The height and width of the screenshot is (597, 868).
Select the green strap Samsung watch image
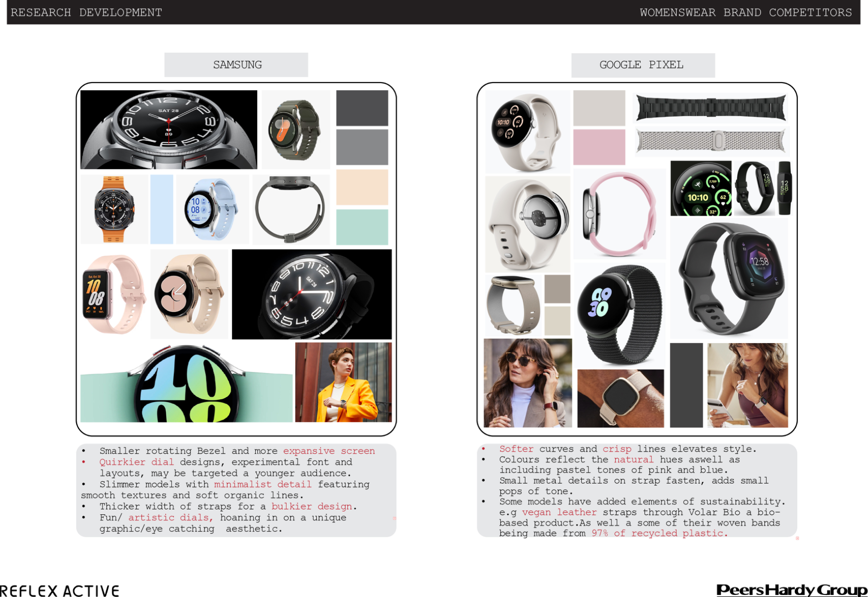296,129
